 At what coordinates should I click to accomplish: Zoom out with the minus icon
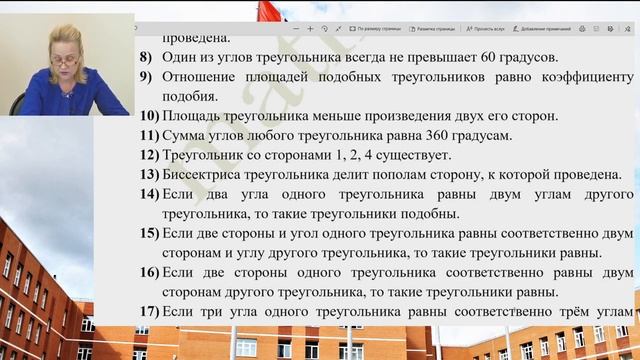(296, 29)
